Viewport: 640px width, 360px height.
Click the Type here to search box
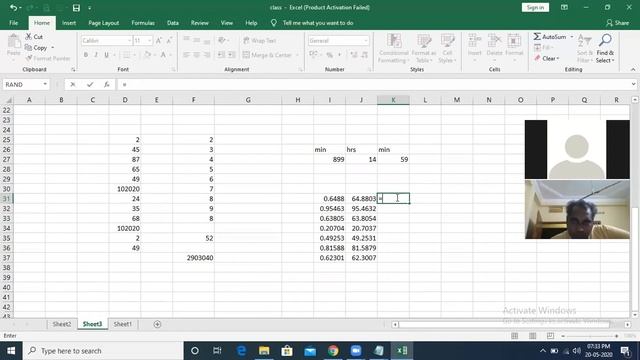point(103,351)
